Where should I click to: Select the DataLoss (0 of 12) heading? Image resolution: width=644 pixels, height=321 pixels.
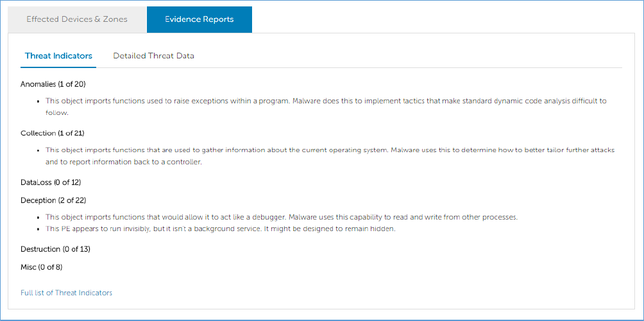[51, 182]
